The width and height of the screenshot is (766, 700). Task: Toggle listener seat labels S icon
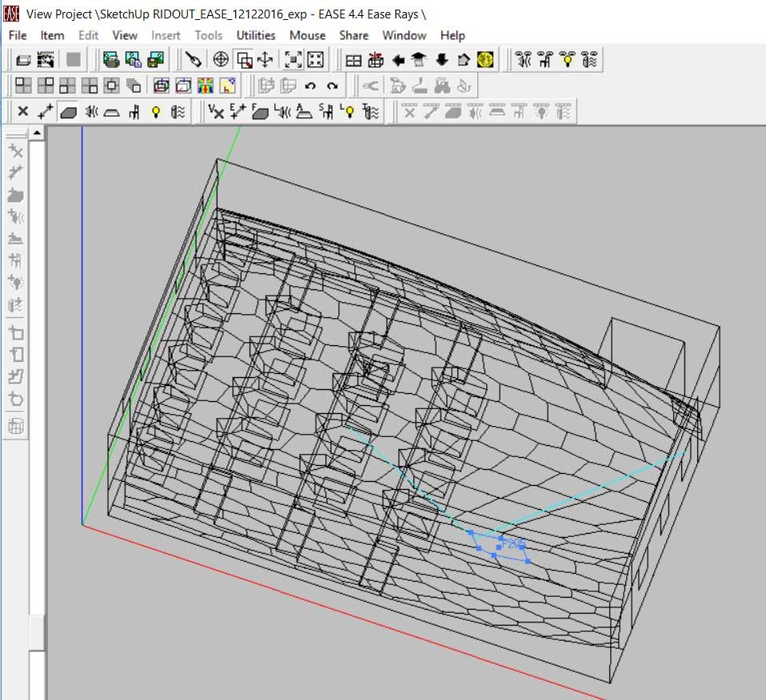click(326, 112)
